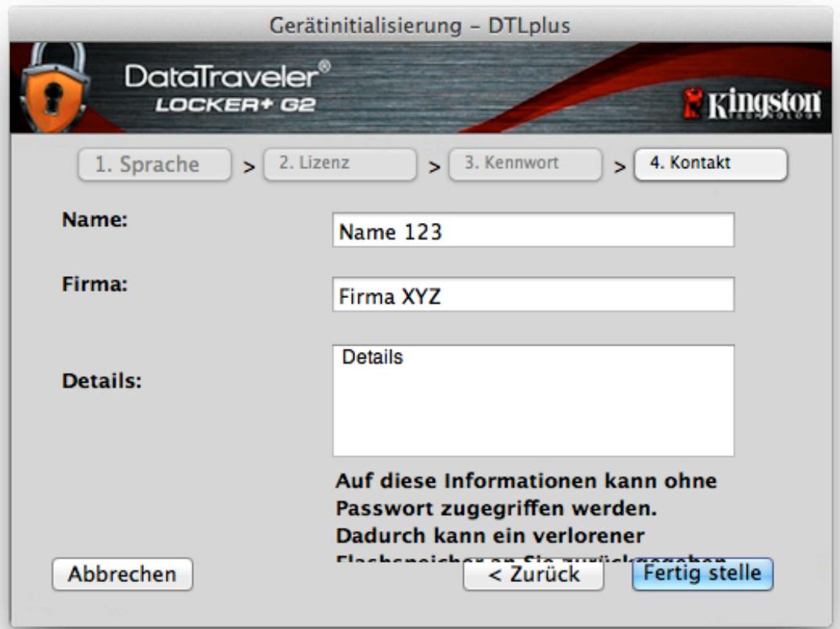
Task: Click the Firma: label
Action: pos(95,284)
